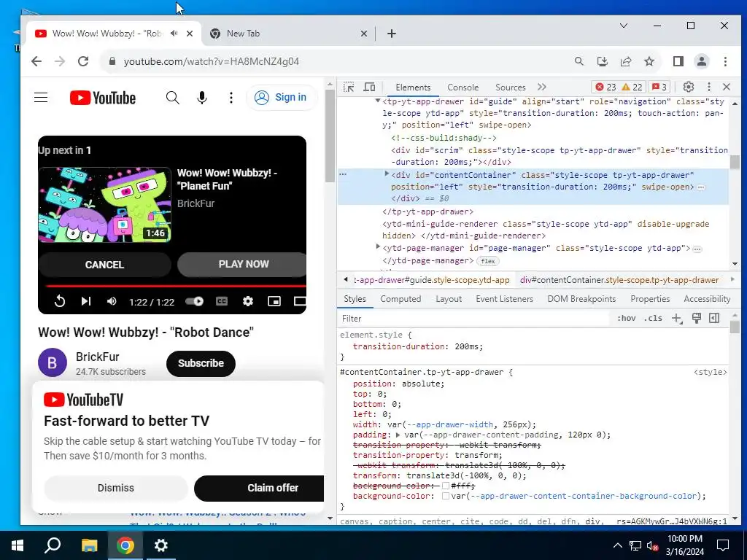Expand ytd-page-manager collapsed ellipsis

pos(697,249)
